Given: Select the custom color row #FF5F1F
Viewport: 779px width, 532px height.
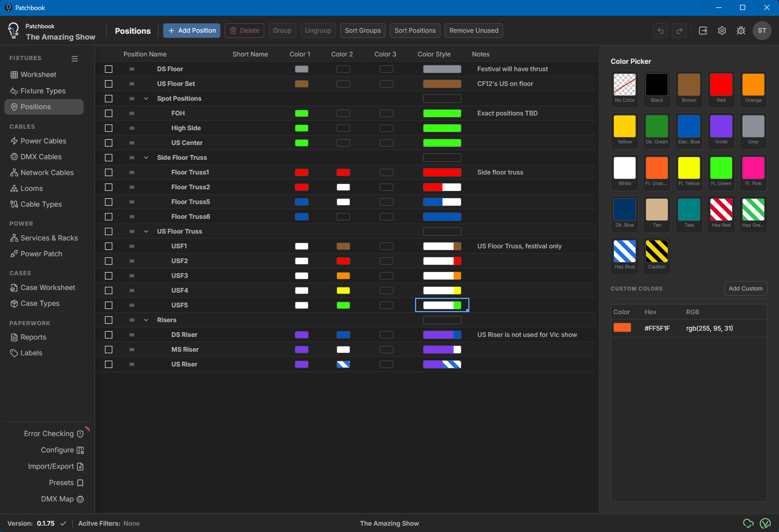Looking at the screenshot, I should [689, 328].
